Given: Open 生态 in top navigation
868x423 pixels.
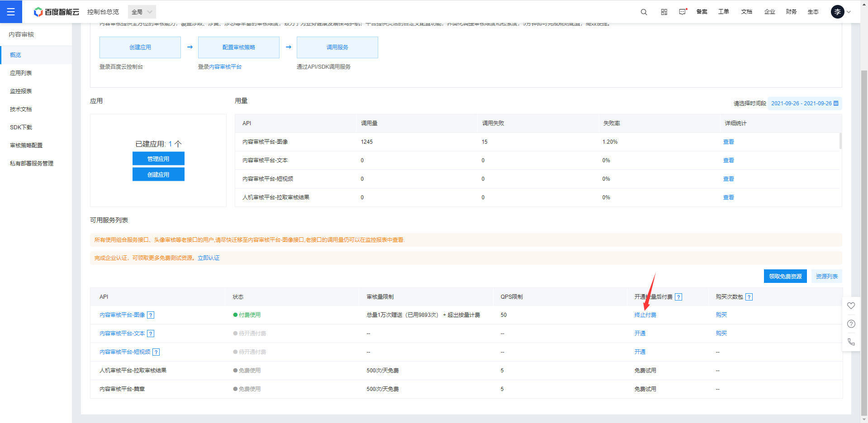Looking at the screenshot, I should [813, 12].
